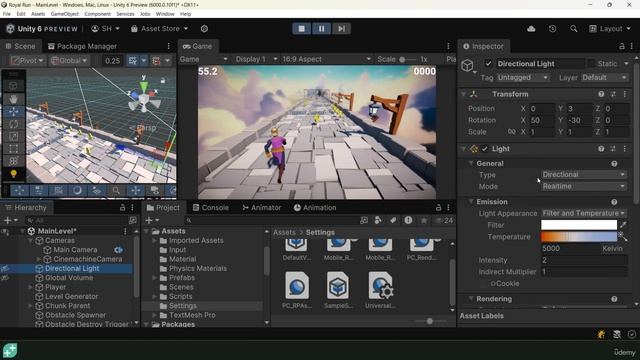Click the Settings breadcrumb
This screenshot has height=360, width=640.
click(x=320, y=232)
